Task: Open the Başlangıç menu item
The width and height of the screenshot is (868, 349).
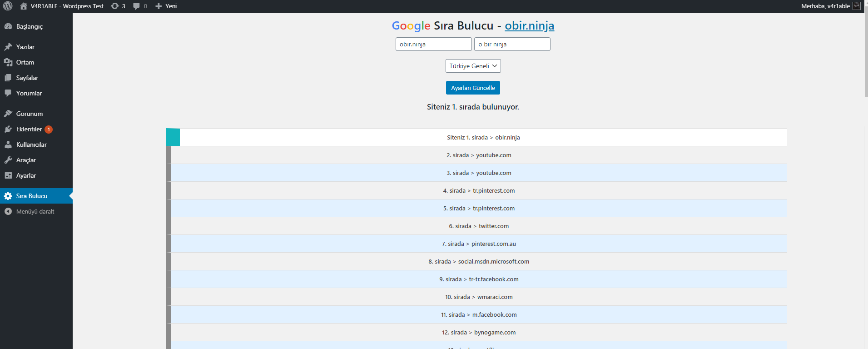Action: pyautogui.click(x=36, y=26)
